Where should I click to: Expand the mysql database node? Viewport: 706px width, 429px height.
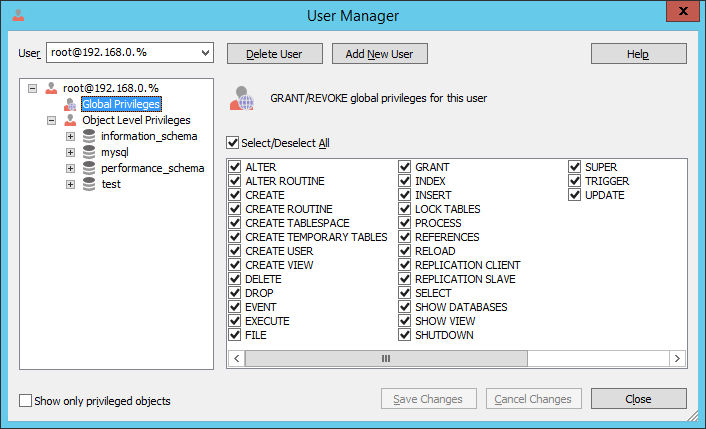pyautogui.click(x=70, y=152)
